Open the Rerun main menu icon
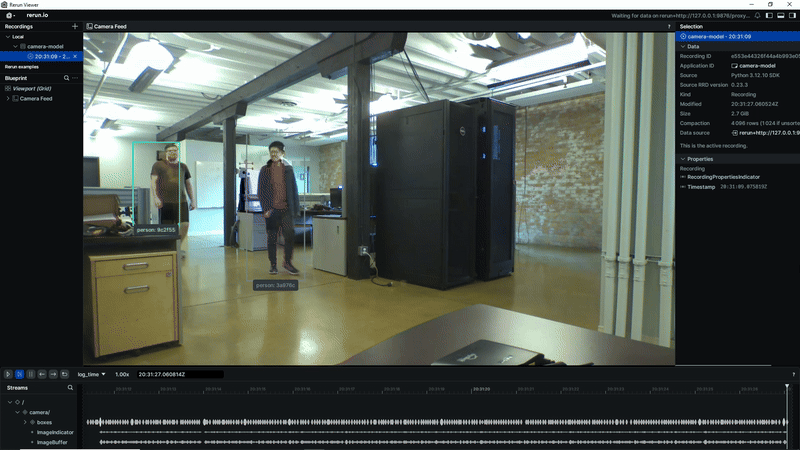This screenshot has height=450, width=800. (10, 16)
